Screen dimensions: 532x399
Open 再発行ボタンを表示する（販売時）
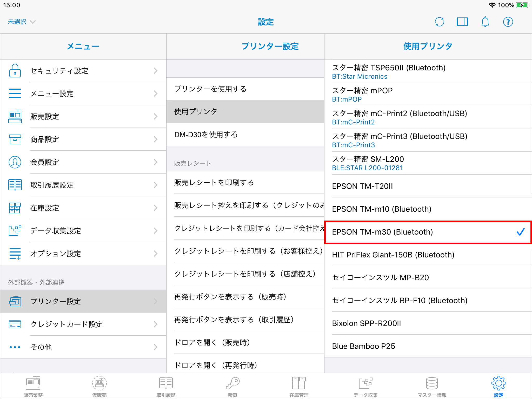point(245,297)
